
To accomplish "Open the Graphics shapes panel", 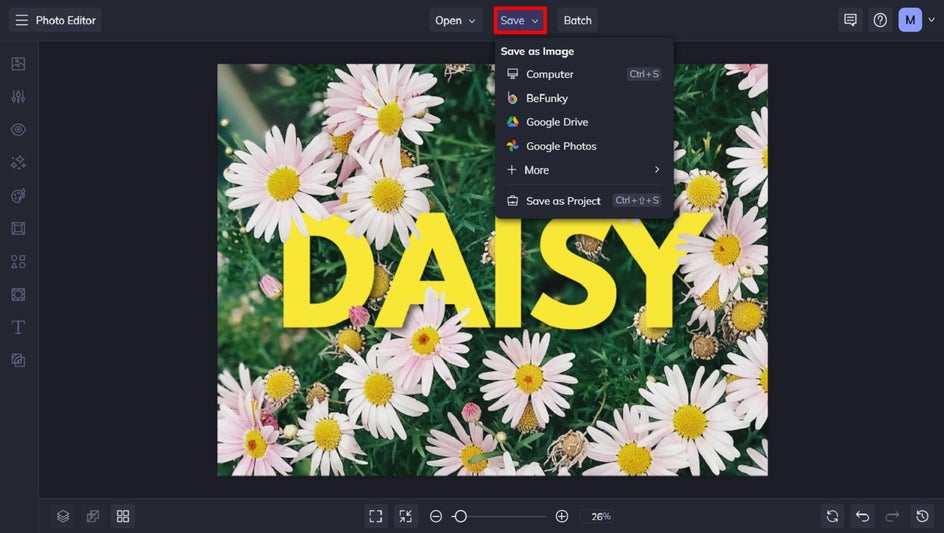I will click(x=18, y=261).
